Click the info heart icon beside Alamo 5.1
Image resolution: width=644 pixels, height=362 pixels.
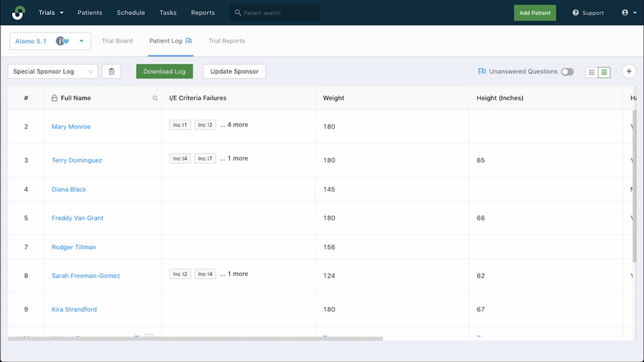click(x=63, y=41)
